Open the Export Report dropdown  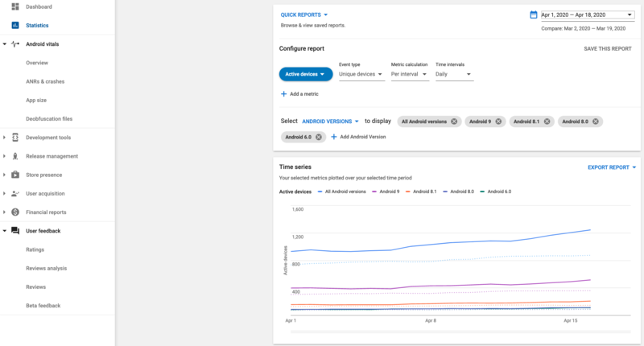[612, 167]
